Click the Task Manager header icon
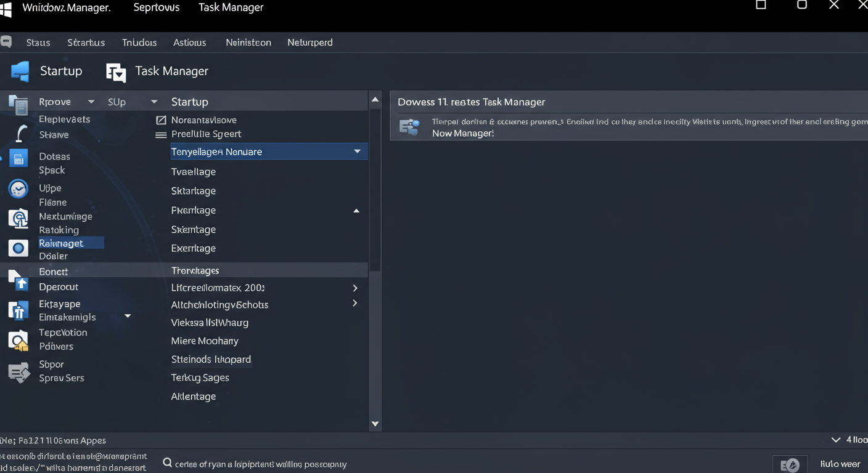The height and width of the screenshot is (473, 868). pyautogui.click(x=116, y=72)
